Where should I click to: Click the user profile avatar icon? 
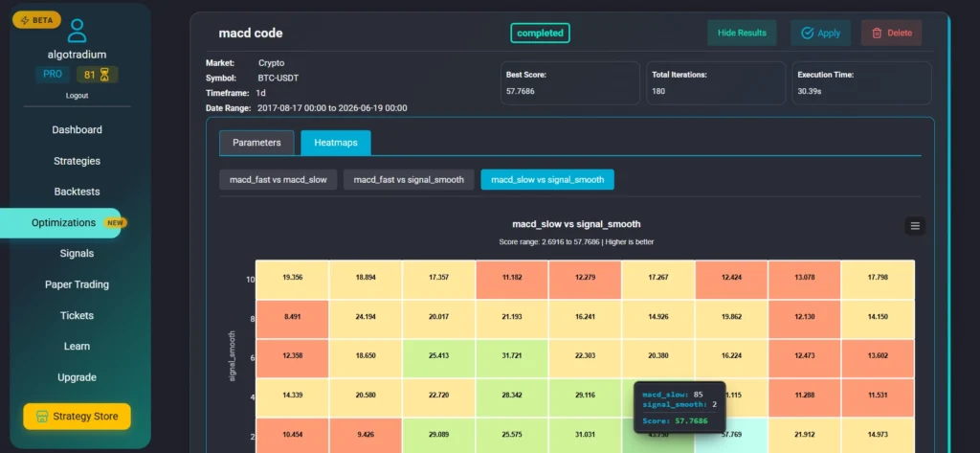click(x=77, y=30)
